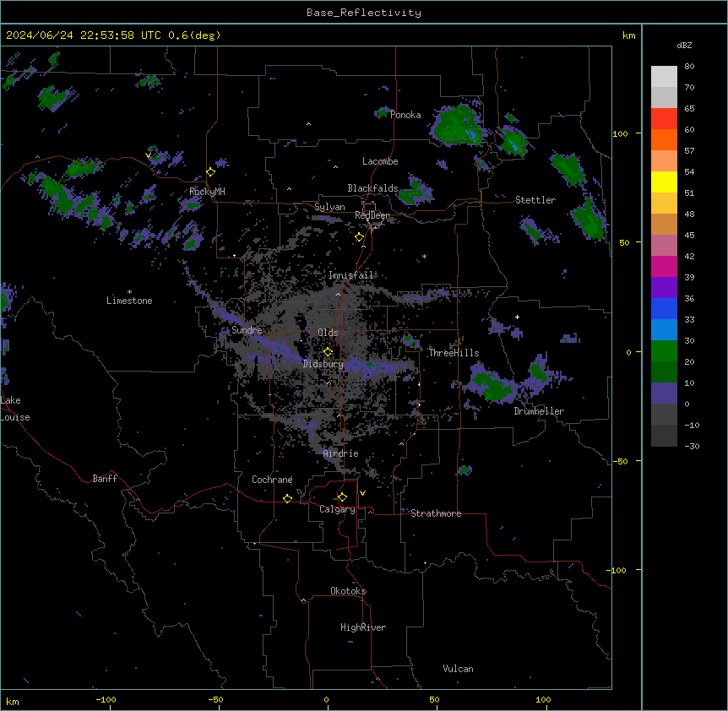
Task: Pick the bright yellow 51-54 dBZ swatch
Action: [664, 182]
